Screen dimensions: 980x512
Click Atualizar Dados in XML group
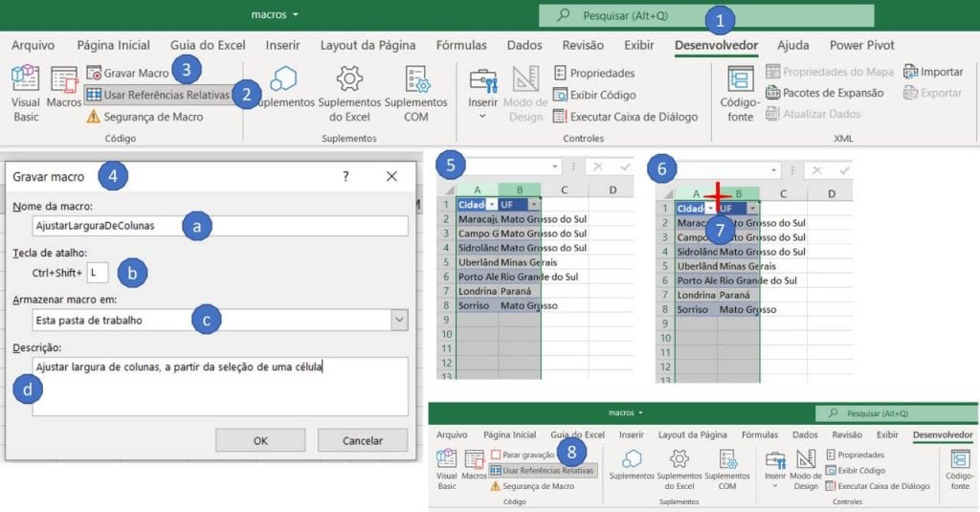pos(813,114)
